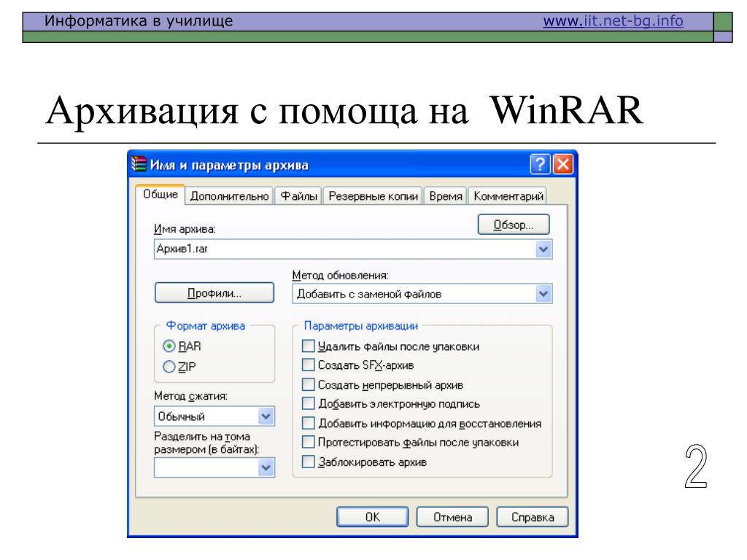This screenshot has height=560, width=747.
Task: Click the Имя архива label
Action: click(x=185, y=229)
